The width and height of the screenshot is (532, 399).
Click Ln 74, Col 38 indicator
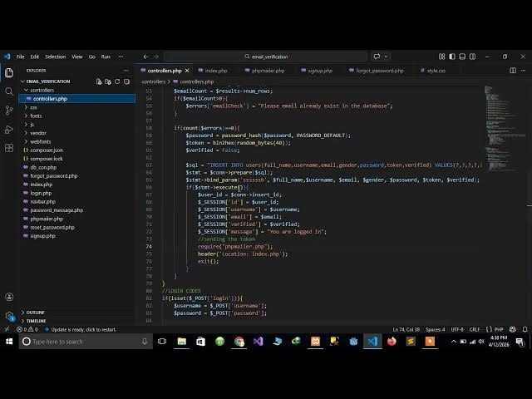point(406,329)
